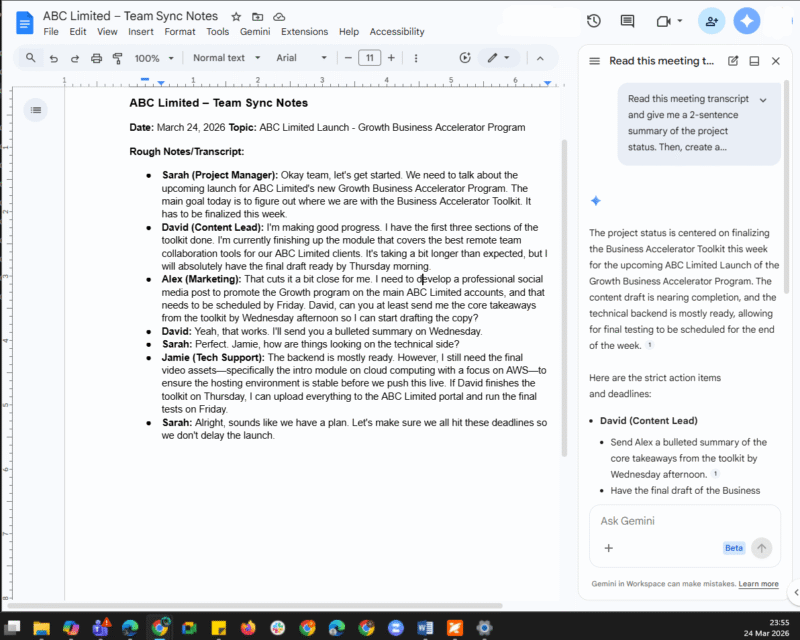Undo the last action
The height and width of the screenshot is (640, 800).
tap(54, 58)
